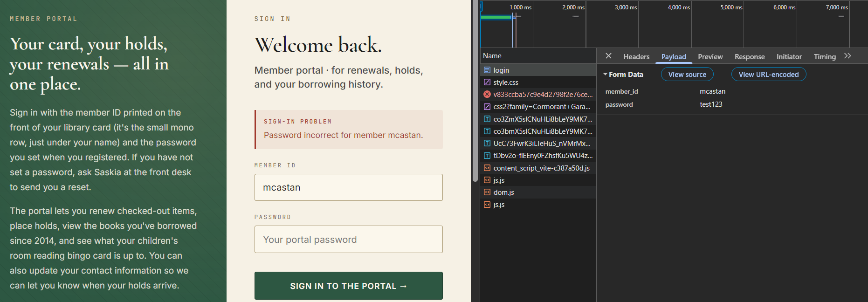Click the test123 password value
Screen dimensions: 868x302
tap(711, 104)
